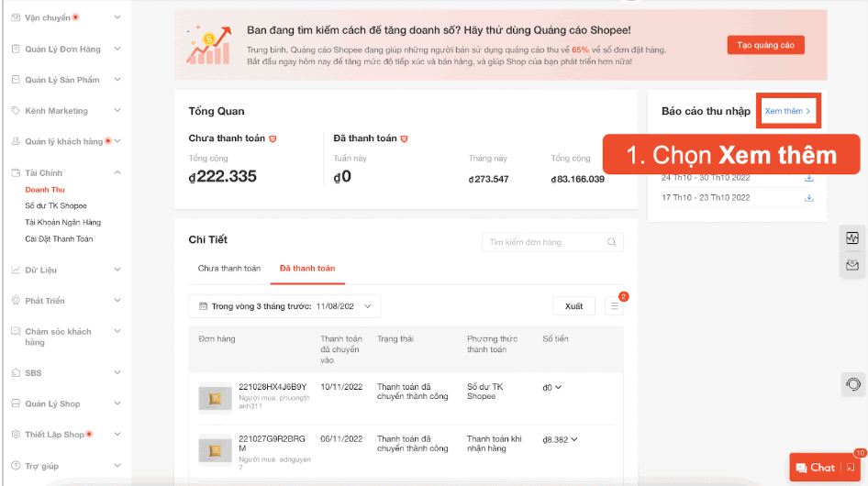This screenshot has width=868, height=486.
Task: Focus the Tìm kiếm đơn hàng search field
Action: tap(552, 242)
